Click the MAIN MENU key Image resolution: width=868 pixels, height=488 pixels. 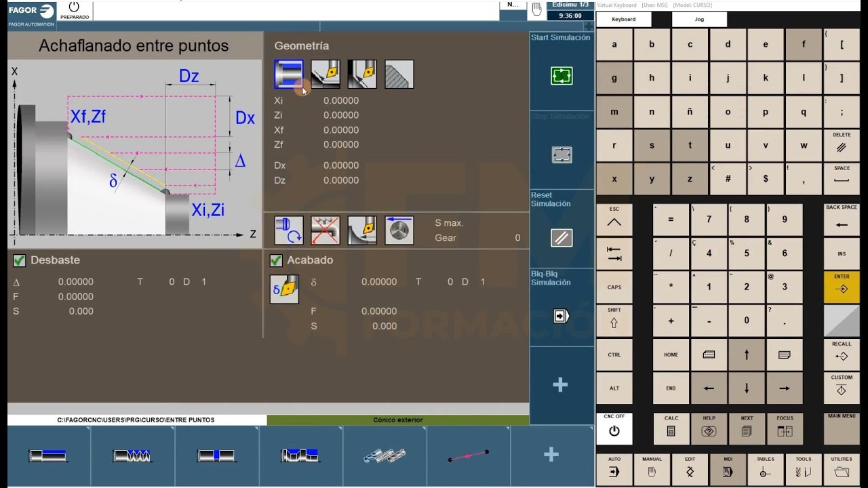coord(842,428)
